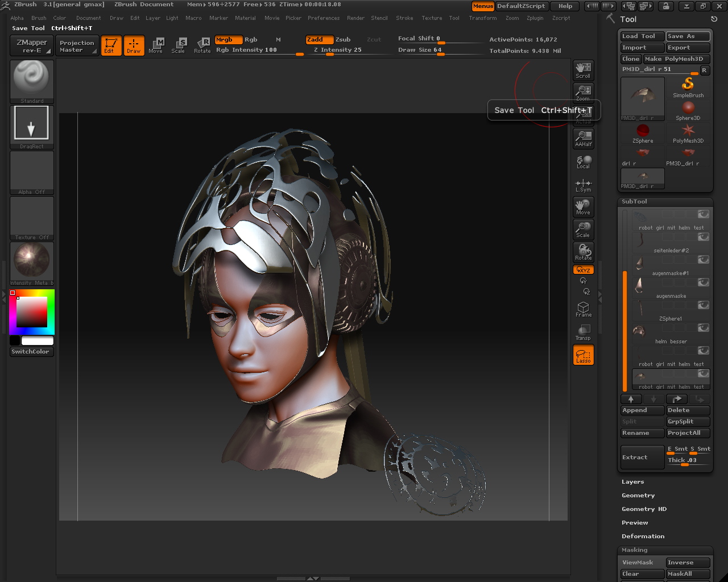Open the Transform menu
This screenshot has width=728, height=582.
[x=483, y=18]
